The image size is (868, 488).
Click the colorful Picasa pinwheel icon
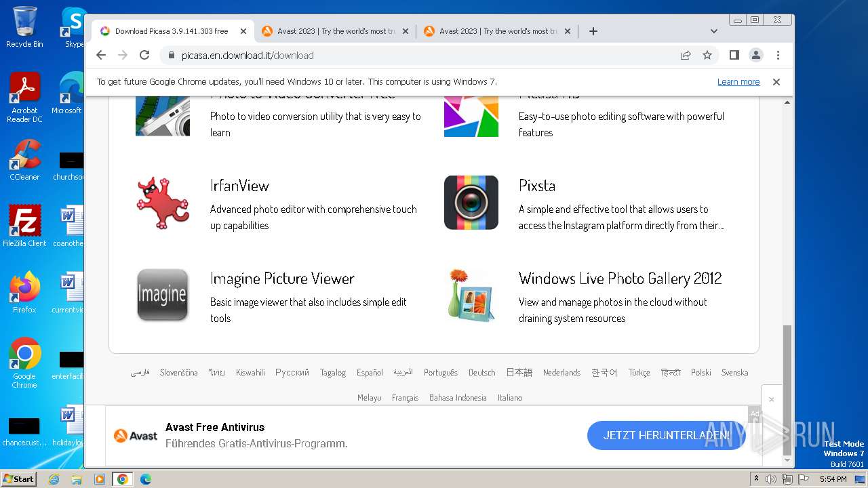pyautogui.click(x=471, y=116)
